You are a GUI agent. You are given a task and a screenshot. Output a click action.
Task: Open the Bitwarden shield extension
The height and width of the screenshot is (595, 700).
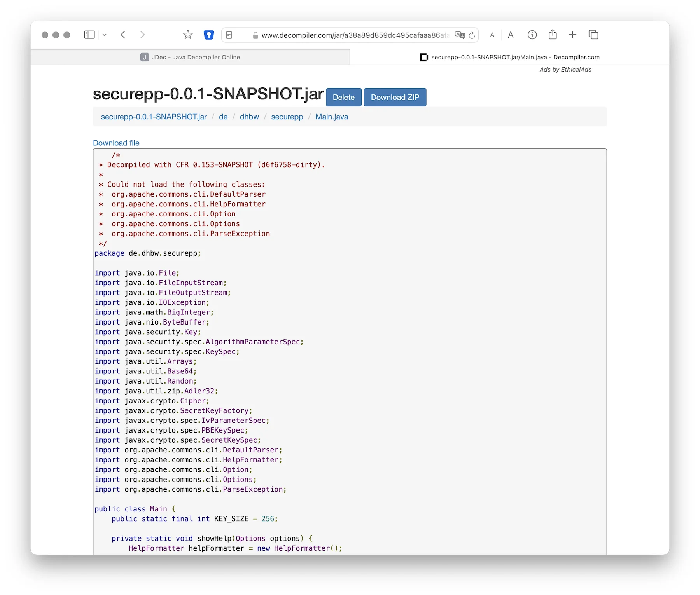click(x=209, y=35)
